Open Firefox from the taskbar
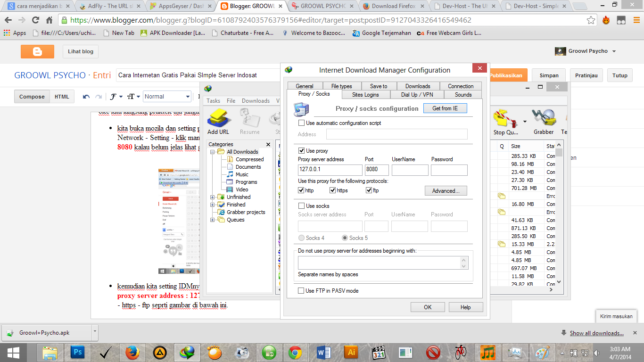Image resolution: width=644 pixels, height=362 pixels. pos(133,353)
